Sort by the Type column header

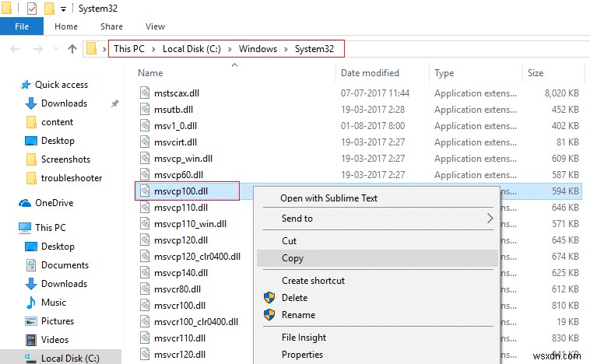click(444, 73)
